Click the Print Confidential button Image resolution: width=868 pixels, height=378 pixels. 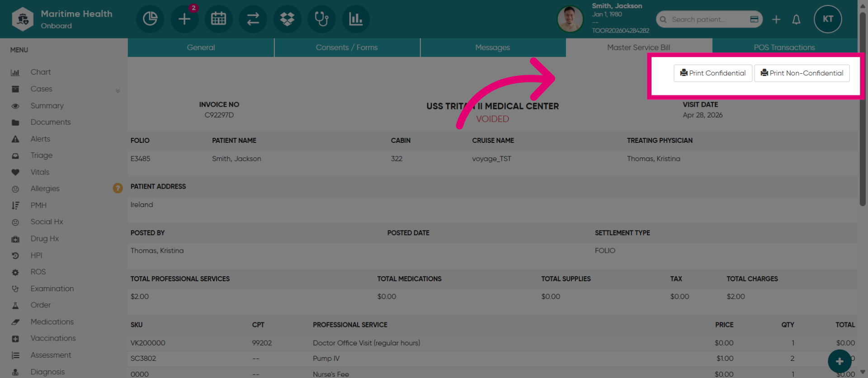[x=713, y=73]
